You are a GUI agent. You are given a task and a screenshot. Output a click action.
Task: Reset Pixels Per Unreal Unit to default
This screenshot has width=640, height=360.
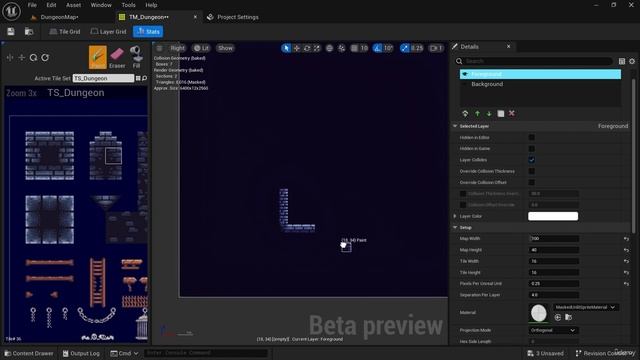626,284
